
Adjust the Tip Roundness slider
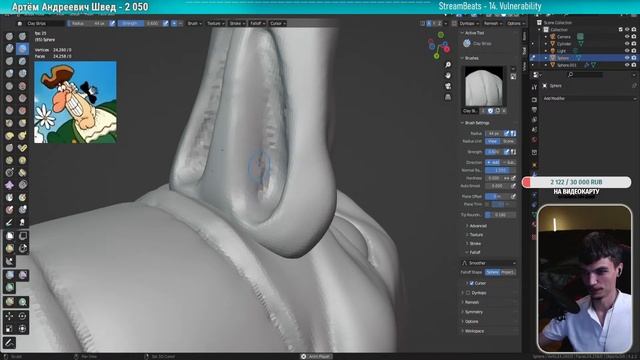(500, 215)
